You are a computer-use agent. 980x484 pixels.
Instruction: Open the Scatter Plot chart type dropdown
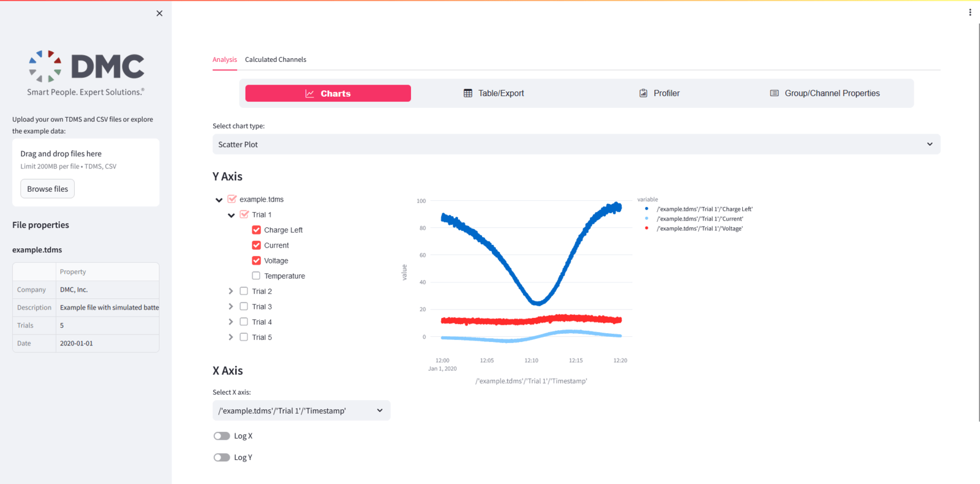576,145
